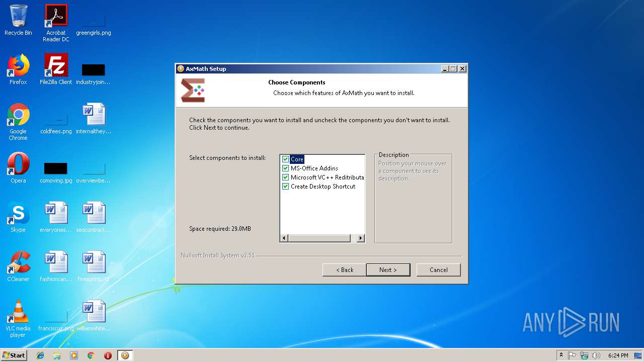Image resolution: width=644 pixels, height=362 pixels.
Task: Select the fashioncan Word document
Action: [x=56, y=266]
